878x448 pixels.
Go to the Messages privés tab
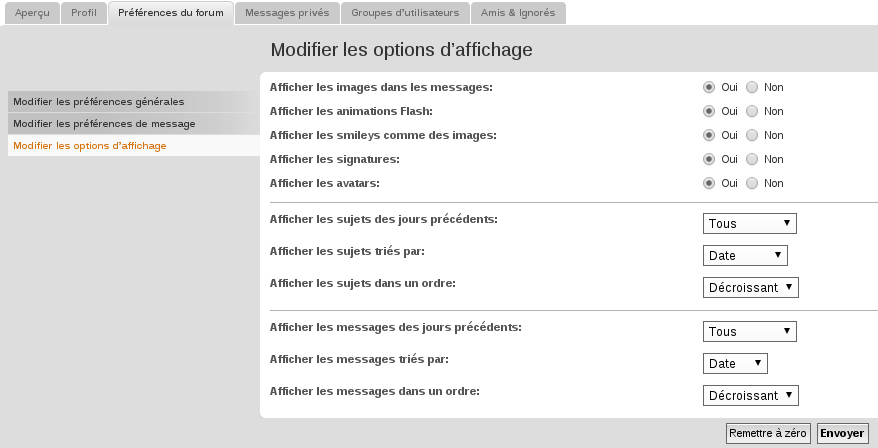pos(287,13)
